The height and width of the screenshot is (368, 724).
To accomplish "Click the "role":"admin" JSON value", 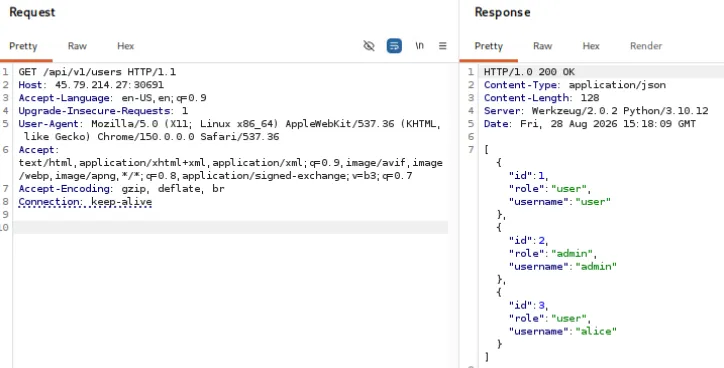I will [x=573, y=253].
